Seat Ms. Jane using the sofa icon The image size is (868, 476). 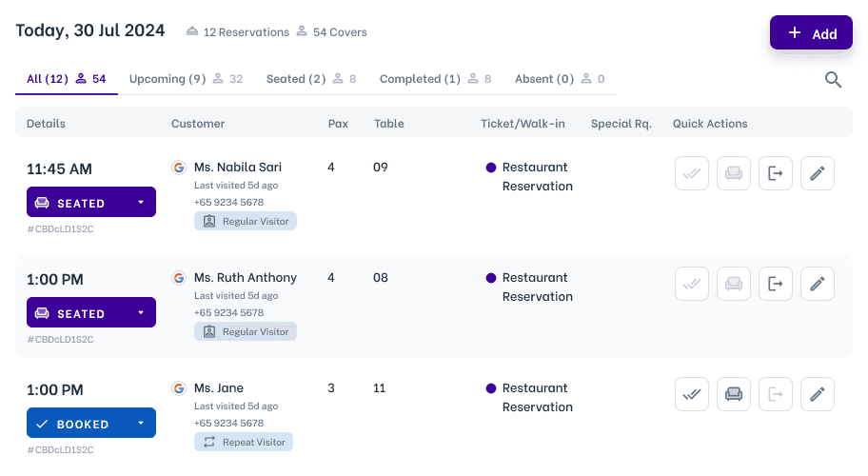[734, 394]
